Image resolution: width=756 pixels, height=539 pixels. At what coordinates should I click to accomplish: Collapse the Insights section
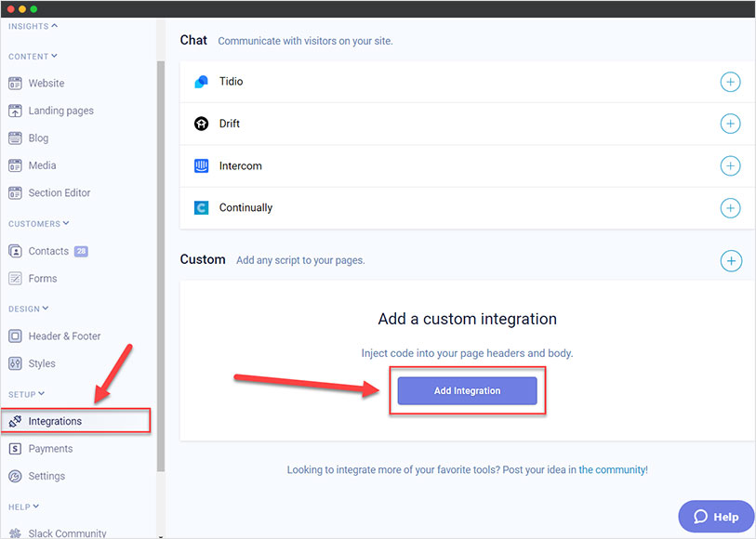tap(55, 26)
